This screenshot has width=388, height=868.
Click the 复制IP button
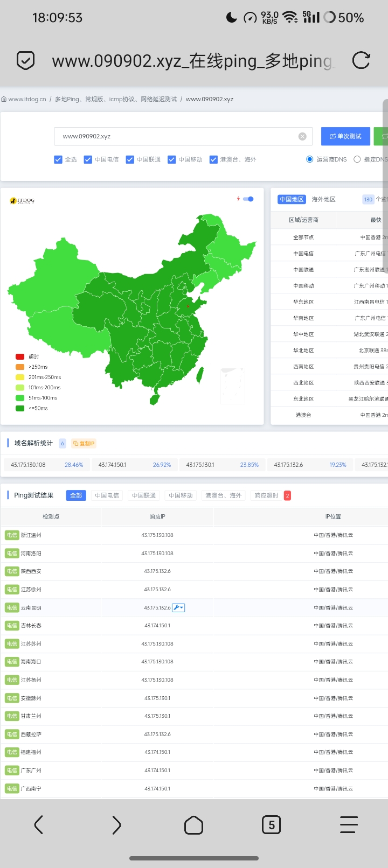click(84, 444)
